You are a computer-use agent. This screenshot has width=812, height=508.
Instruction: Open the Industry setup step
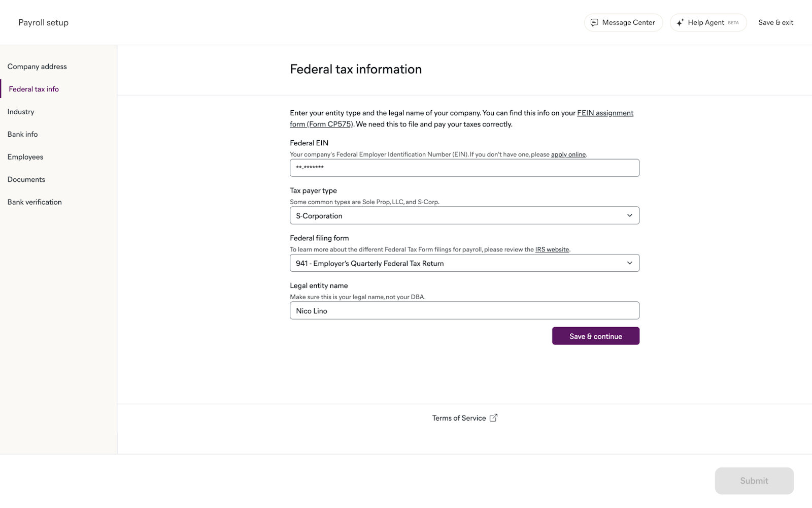[x=21, y=112]
